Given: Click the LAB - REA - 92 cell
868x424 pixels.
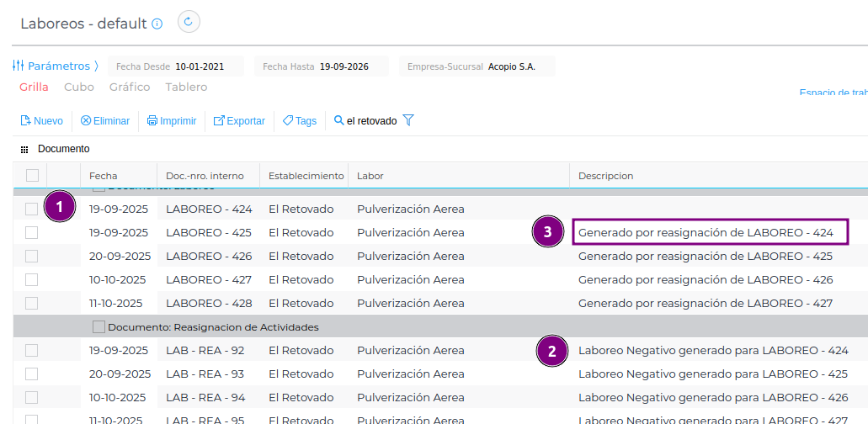Looking at the screenshot, I should point(205,351).
